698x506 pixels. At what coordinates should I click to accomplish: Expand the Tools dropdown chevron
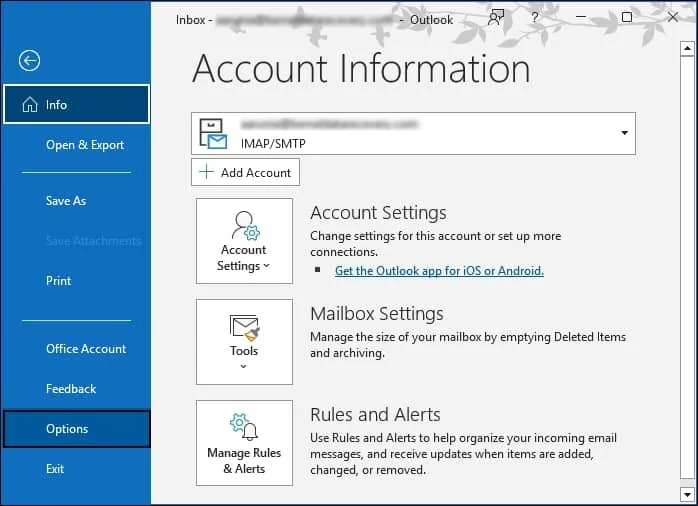[x=243, y=366]
